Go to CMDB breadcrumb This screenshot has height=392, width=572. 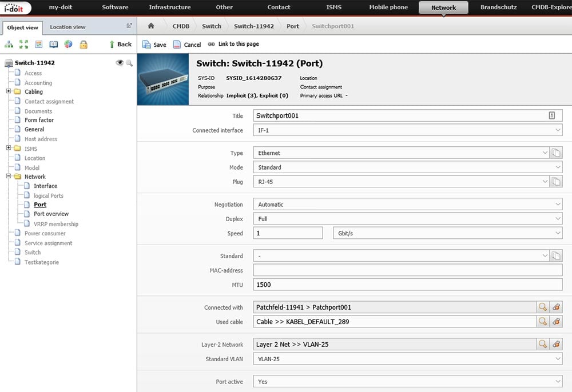[x=181, y=26]
